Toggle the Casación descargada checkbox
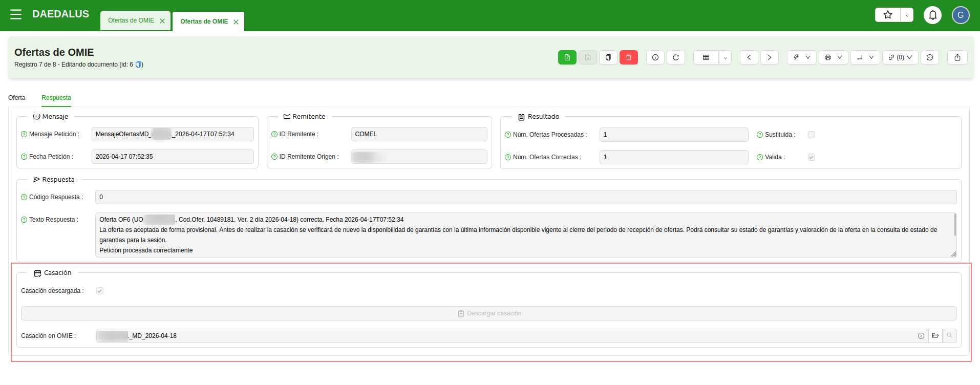This screenshot has width=980, height=385. click(100, 291)
